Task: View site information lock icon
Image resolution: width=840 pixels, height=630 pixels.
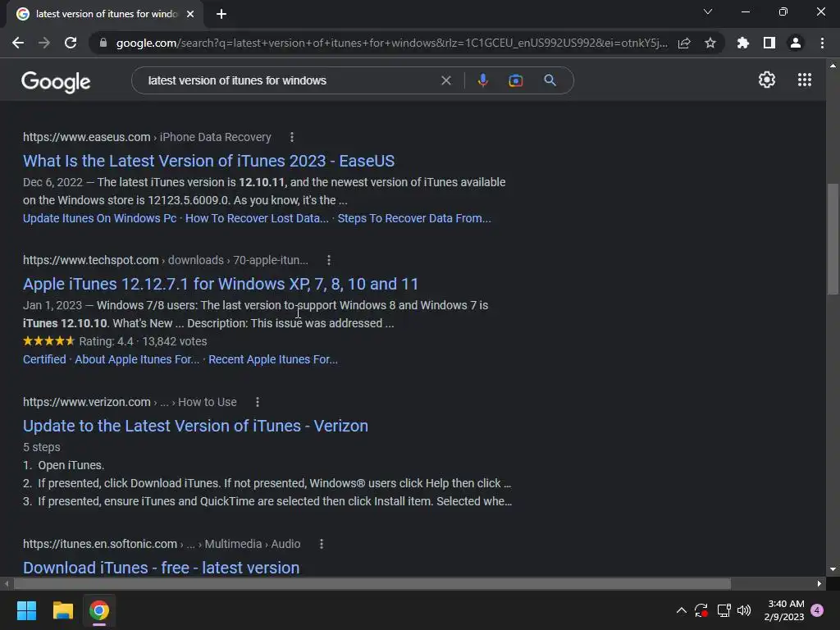Action: [x=103, y=43]
